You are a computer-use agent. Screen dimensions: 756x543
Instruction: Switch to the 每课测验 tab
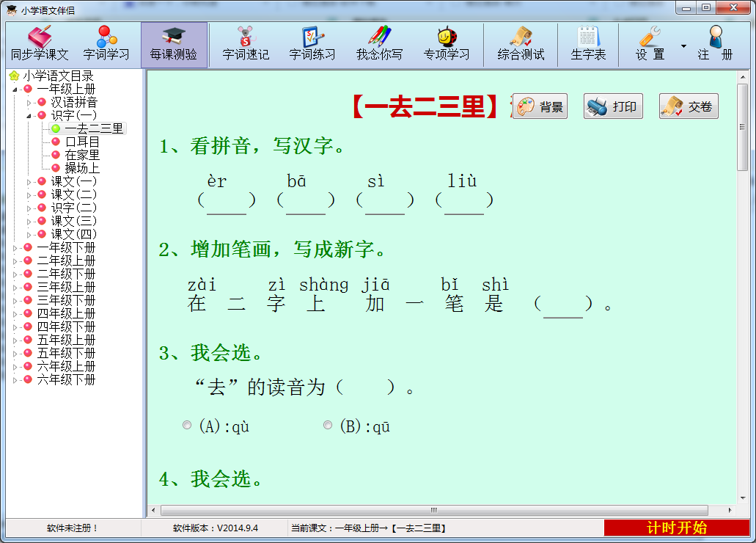point(174,44)
